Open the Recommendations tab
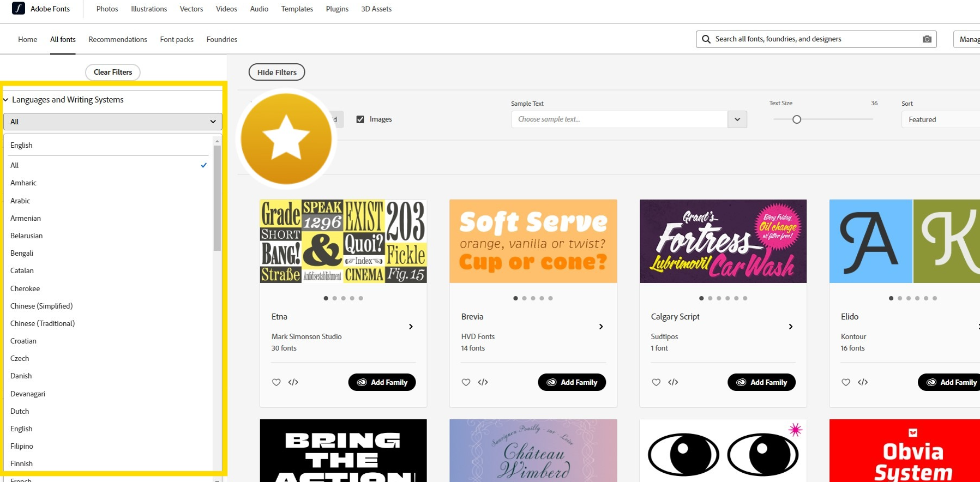The width and height of the screenshot is (980, 482). coord(118,39)
